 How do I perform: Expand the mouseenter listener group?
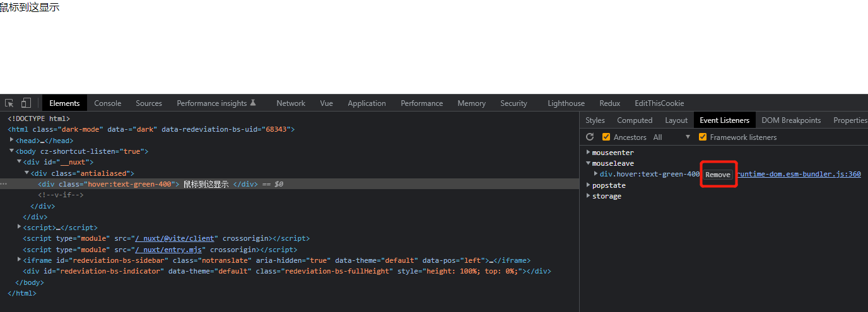(x=589, y=153)
